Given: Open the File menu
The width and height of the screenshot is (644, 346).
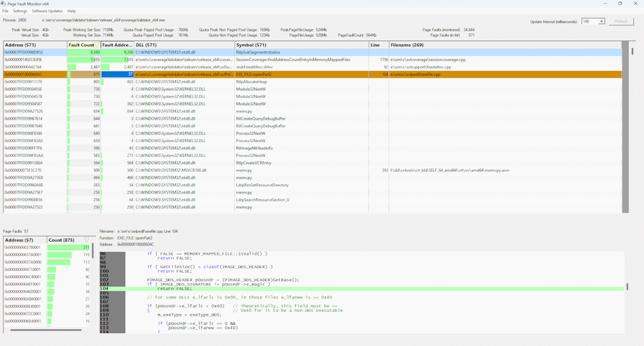Looking at the screenshot, I should [x=5, y=11].
